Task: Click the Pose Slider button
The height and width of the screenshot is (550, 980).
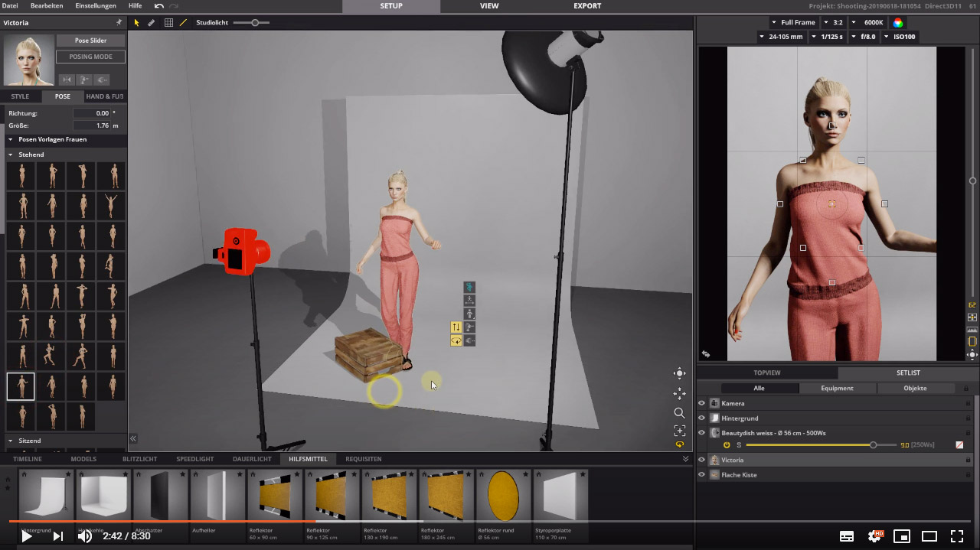Action: (90, 41)
